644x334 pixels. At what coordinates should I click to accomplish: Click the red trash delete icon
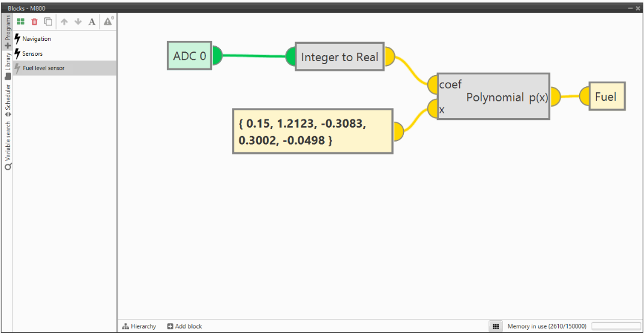(34, 22)
